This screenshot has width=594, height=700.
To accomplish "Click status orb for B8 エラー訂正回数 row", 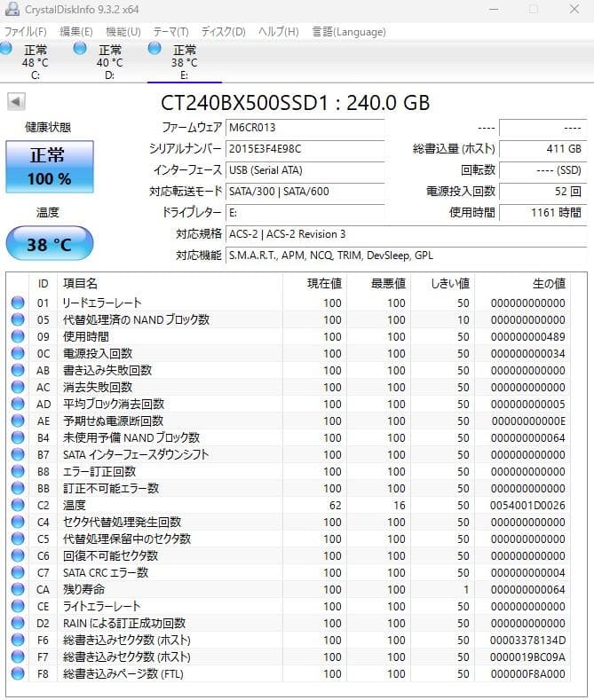I will point(18,471).
